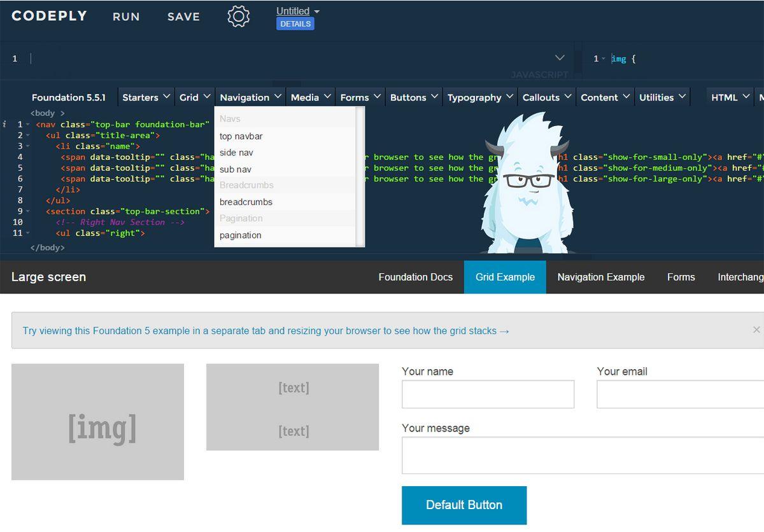The height and width of the screenshot is (532, 764).
Task: Open the Untitled project name dropdown
Action: click(x=297, y=11)
